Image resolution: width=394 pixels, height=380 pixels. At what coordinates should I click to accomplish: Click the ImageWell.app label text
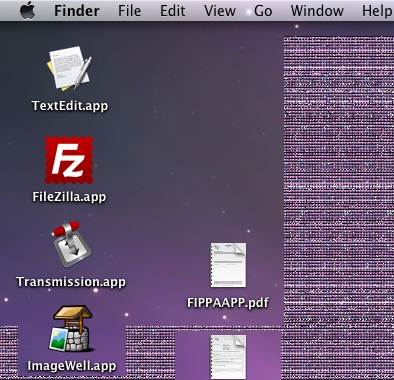click(x=72, y=366)
